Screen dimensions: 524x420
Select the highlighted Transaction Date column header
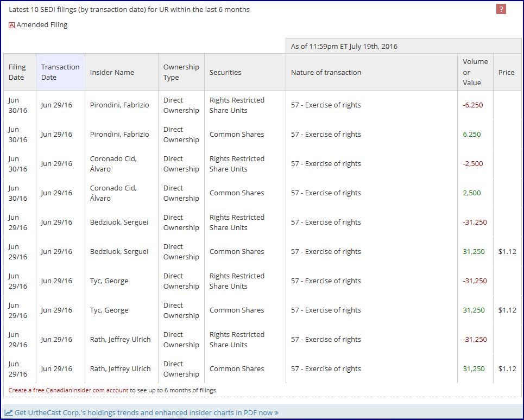[60, 72]
